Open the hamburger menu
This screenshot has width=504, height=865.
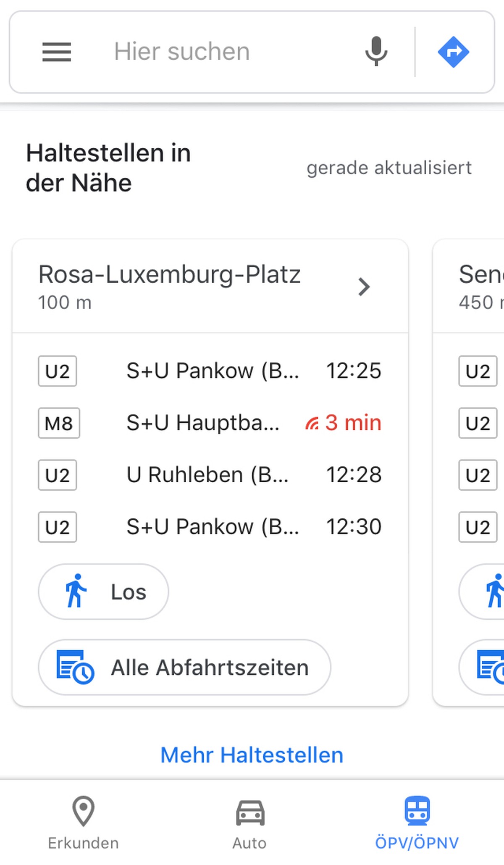pos(57,52)
